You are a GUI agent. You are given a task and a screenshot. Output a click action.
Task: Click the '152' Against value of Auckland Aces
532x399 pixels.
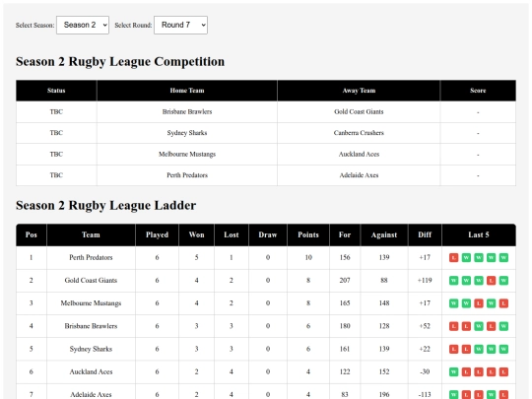[384, 371]
